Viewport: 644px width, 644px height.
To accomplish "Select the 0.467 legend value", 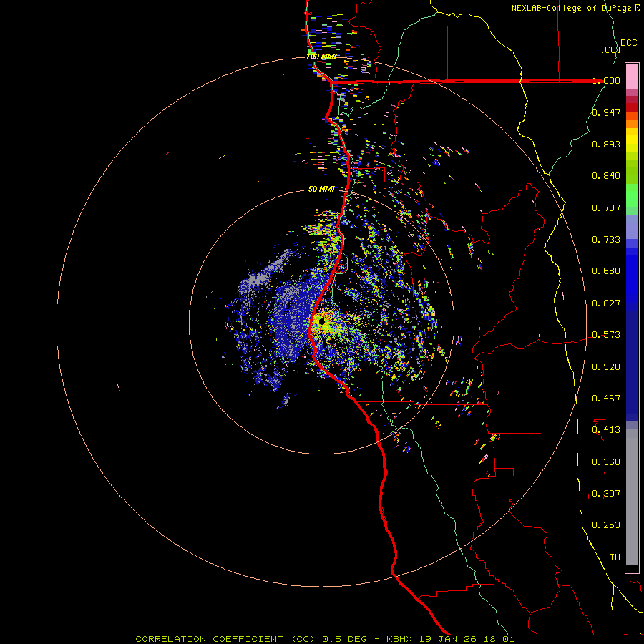I will pos(606,398).
